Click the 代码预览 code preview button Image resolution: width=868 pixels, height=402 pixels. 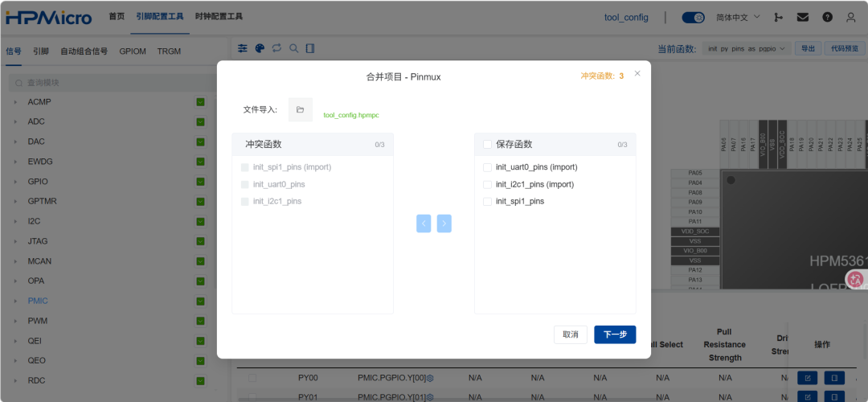(845, 49)
